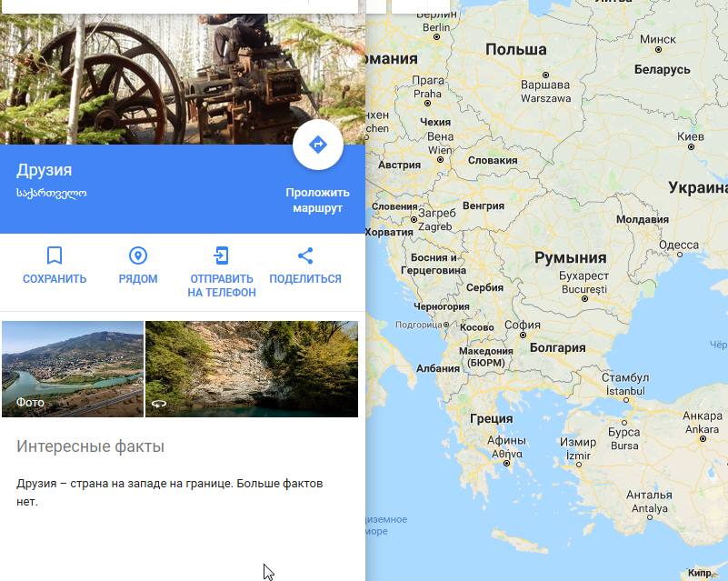Click the blue directions arrow icon
The image size is (728, 581).
tap(318, 145)
